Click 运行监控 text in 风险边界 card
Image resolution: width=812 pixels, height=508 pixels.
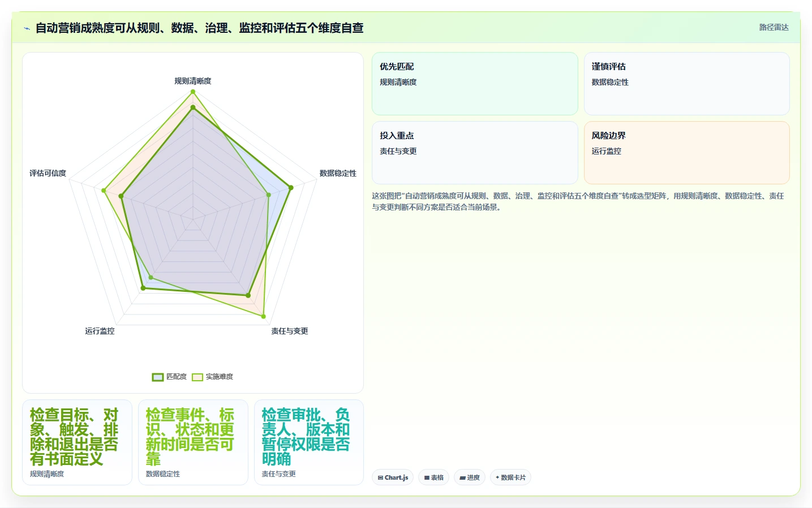click(607, 151)
